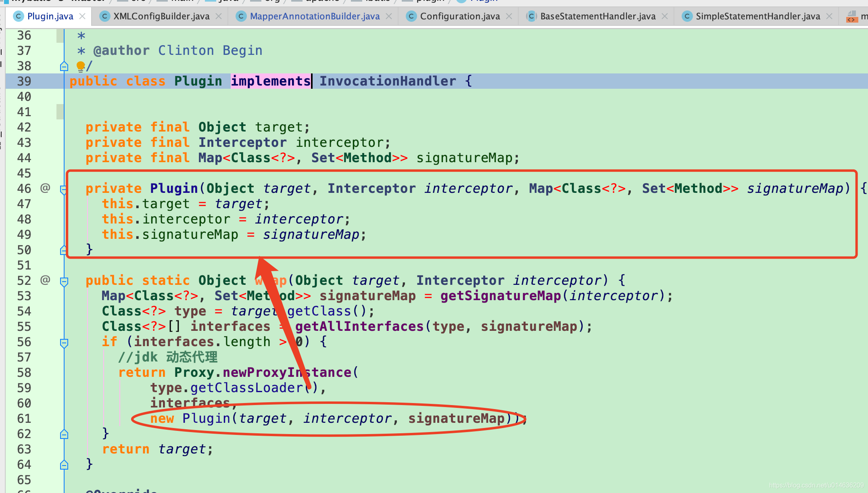Close the XMLConfigBuilder.java tab
This screenshot has width=868, height=493.
click(218, 16)
